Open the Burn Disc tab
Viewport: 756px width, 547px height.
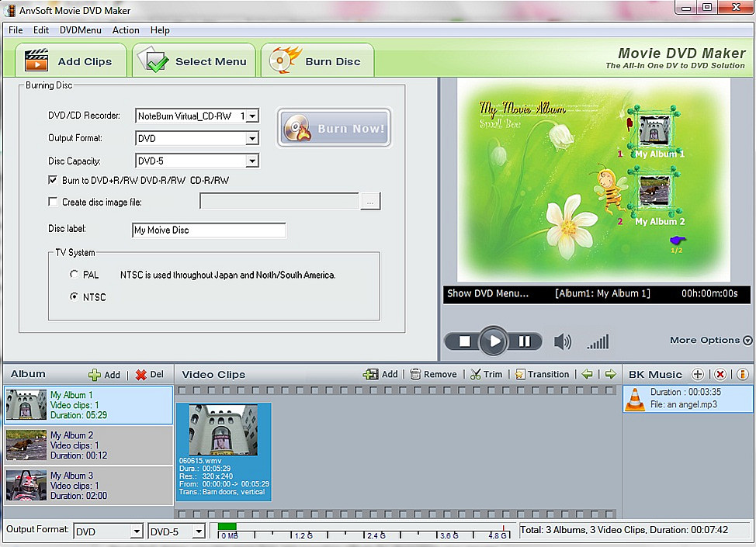pyautogui.click(x=317, y=61)
